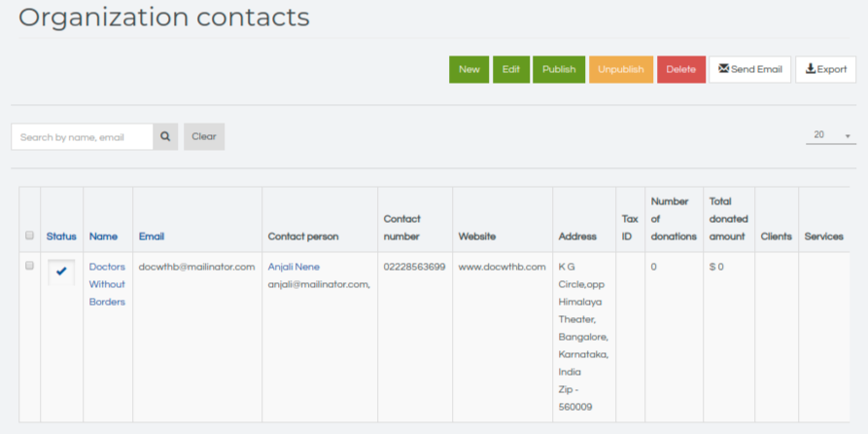Focus the search by name, email field
Viewport: 868px width, 434px height.
click(82, 137)
